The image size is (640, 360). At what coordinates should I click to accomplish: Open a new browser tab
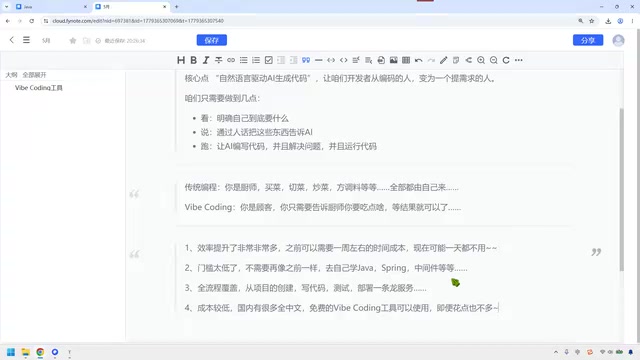[176, 7]
